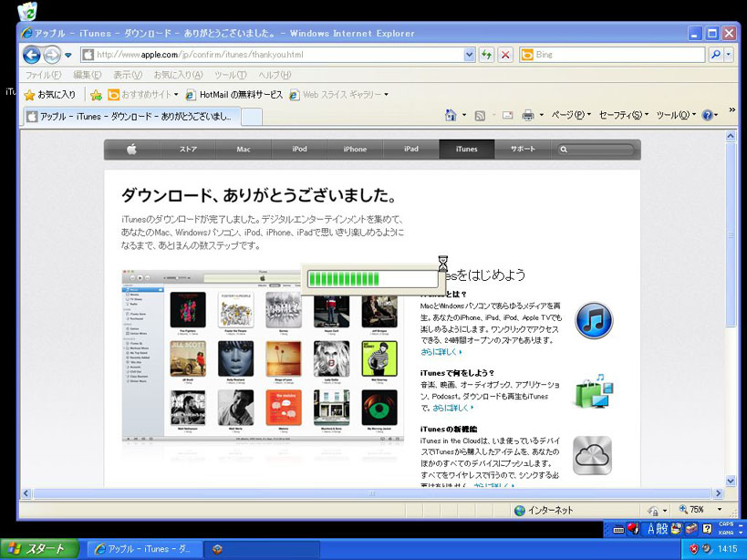Click the Recycle Bin desktop icon

coord(27,11)
